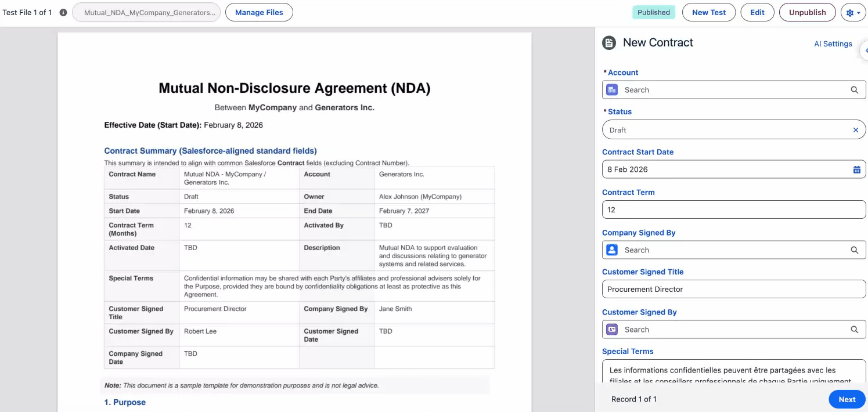Screen dimensions: 868x412
Task: Select the Mutual_NDA file pill
Action: point(146,12)
